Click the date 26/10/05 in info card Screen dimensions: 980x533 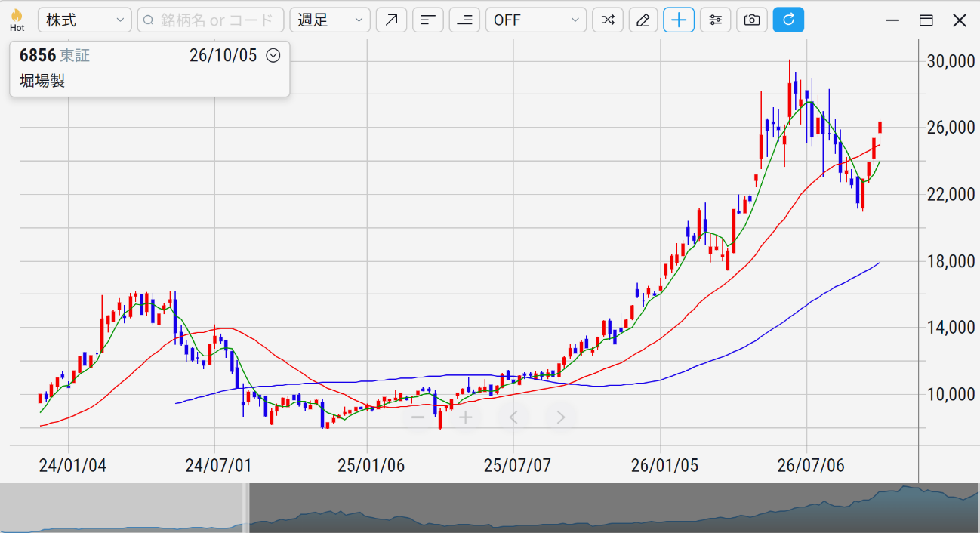(x=223, y=56)
